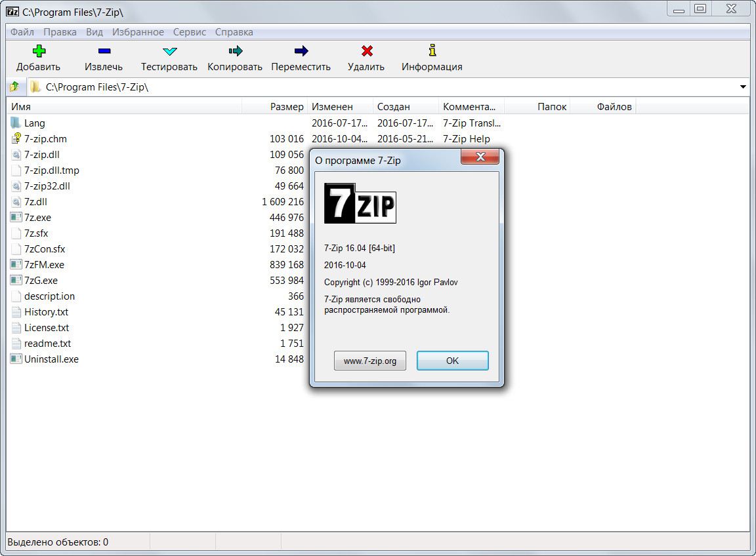Click the Коммента... column header
The image size is (756, 556).
click(x=471, y=106)
